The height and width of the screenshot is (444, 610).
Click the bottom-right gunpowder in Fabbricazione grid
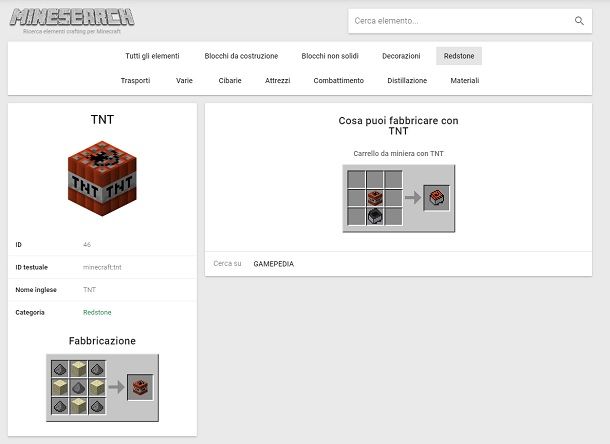(x=97, y=406)
